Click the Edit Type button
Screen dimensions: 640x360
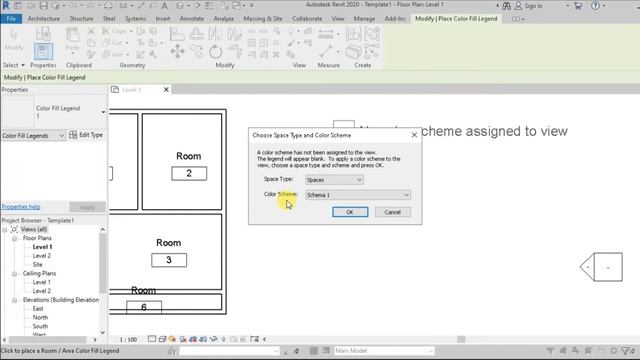87,135
